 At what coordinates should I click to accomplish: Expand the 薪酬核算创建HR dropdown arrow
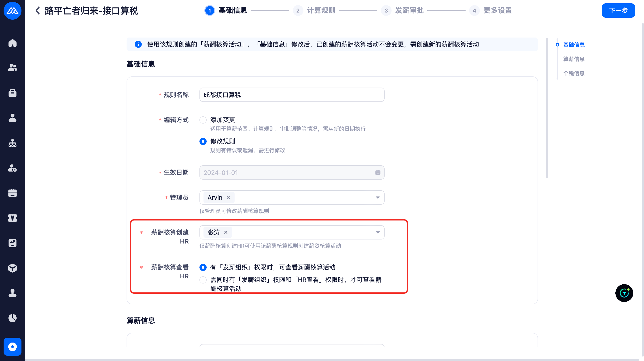coord(378,232)
